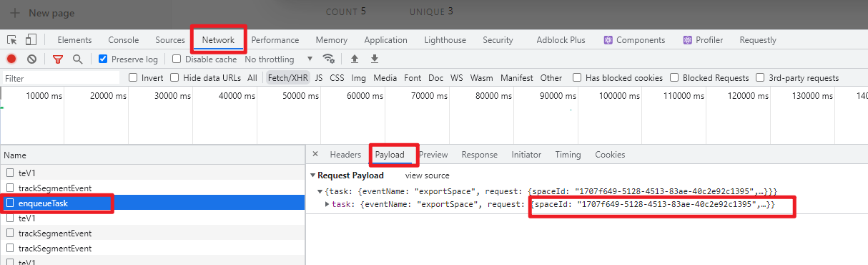Screen dimensions: 868x265
Task: Select the enqueueTask request row
Action: click(152, 203)
